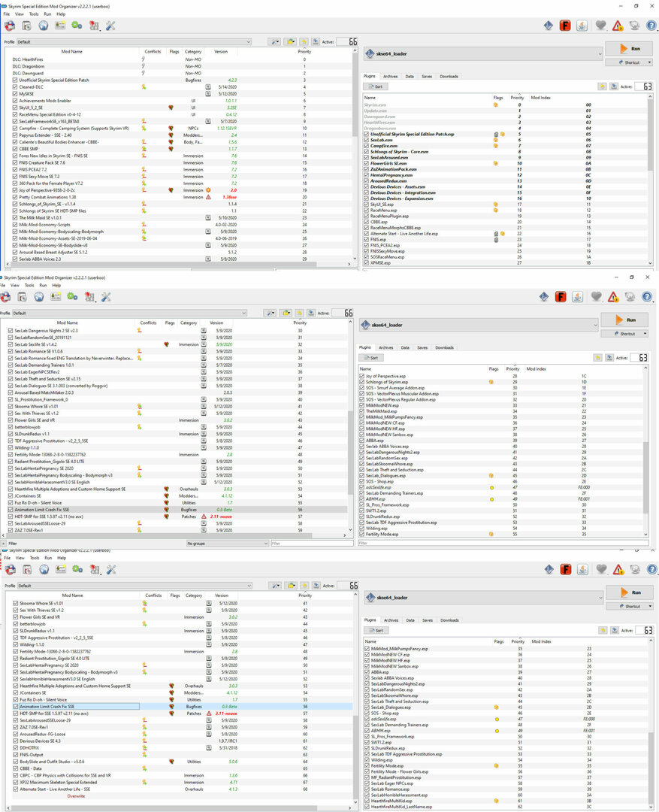Open mod list wrench actions dropdown, top window
Image resolution: width=659 pixels, height=812 pixels.
(x=274, y=41)
